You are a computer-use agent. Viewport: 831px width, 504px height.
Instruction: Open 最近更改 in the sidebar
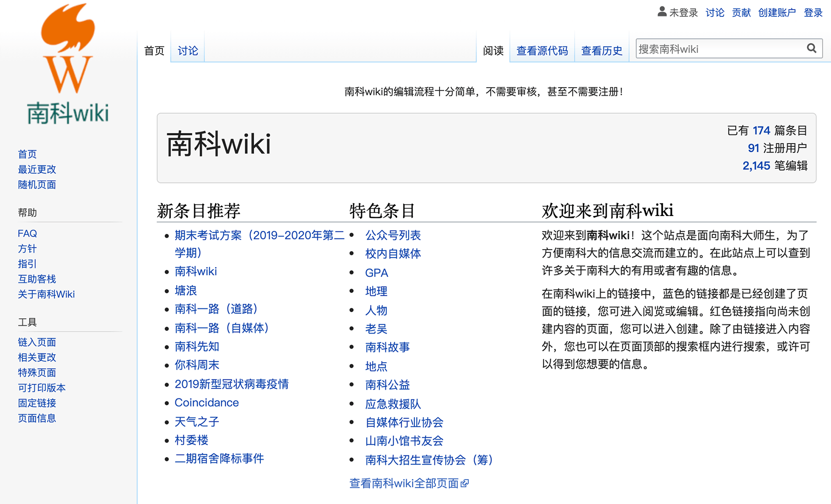(37, 169)
